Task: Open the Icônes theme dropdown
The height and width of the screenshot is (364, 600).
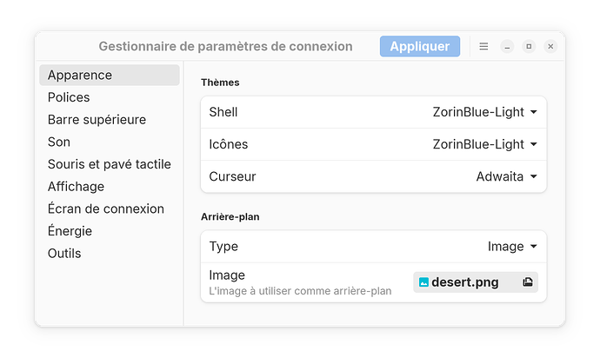Action: coord(485,144)
